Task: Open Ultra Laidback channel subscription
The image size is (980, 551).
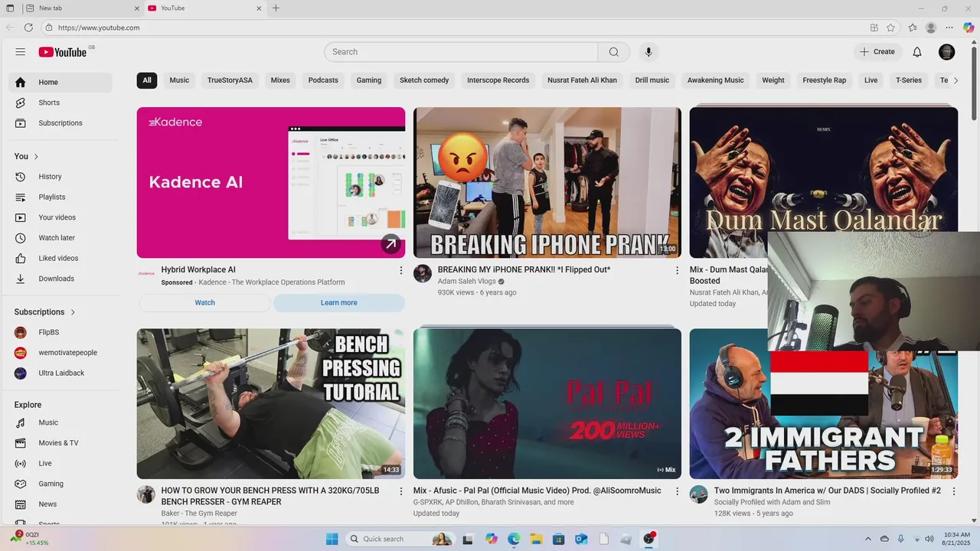Action: coord(60,373)
